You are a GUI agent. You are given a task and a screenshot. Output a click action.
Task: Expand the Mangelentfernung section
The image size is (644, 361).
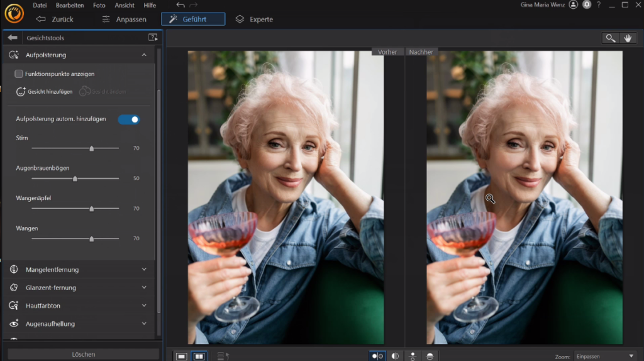coord(144,270)
